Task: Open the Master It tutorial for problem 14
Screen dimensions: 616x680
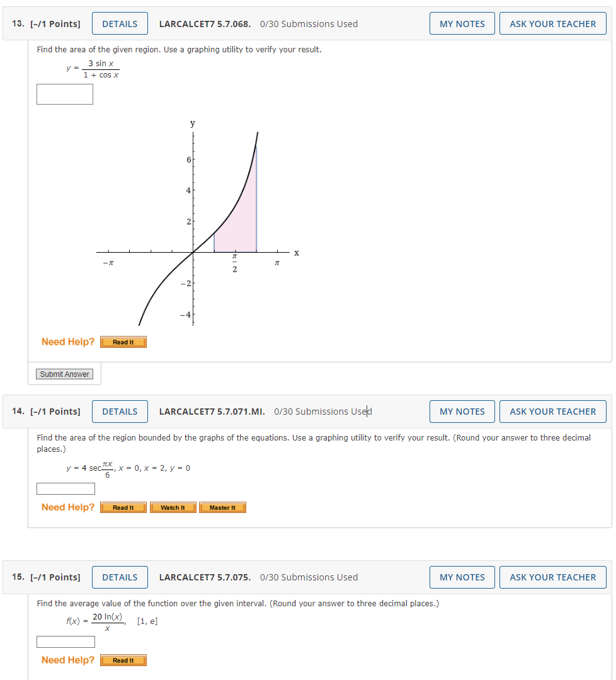Action: click(222, 507)
